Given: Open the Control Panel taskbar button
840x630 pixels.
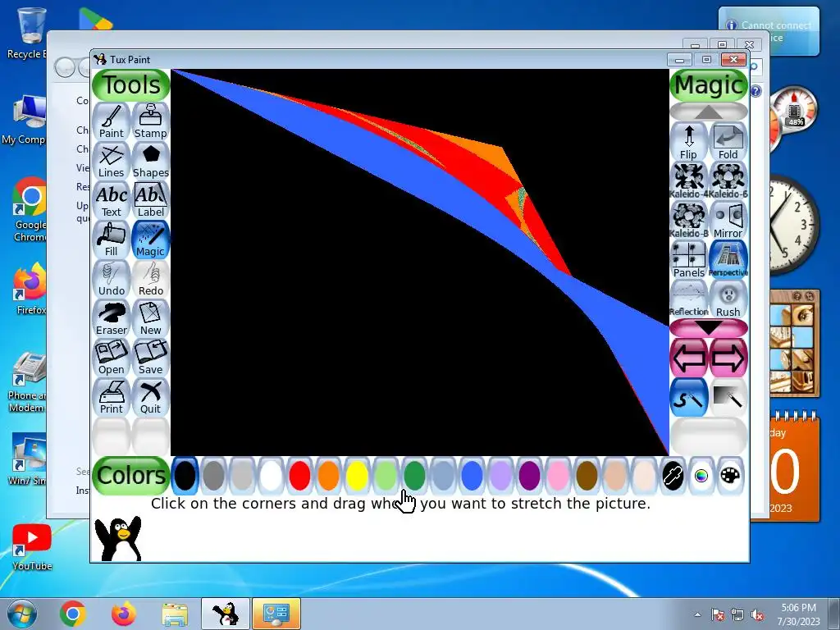Looking at the screenshot, I should tap(276, 614).
